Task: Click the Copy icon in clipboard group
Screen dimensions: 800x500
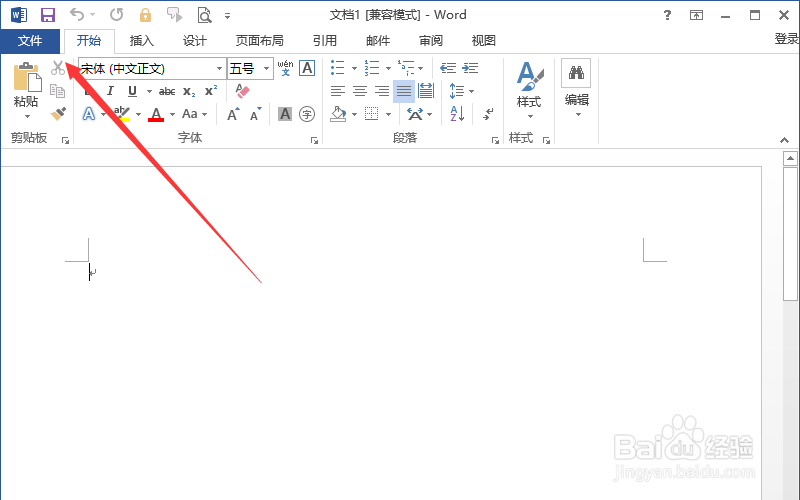Action: pos(57,91)
